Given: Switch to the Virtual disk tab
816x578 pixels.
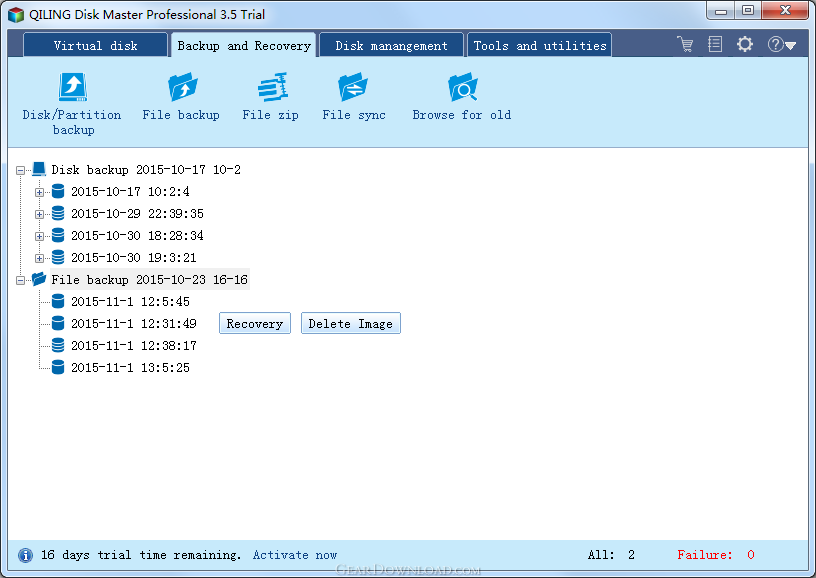Looking at the screenshot, I should point(95,45).
